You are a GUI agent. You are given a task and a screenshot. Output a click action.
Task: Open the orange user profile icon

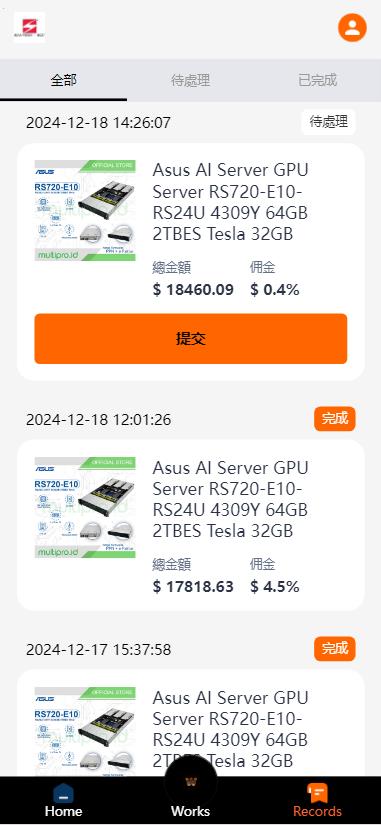coord(352,27)
